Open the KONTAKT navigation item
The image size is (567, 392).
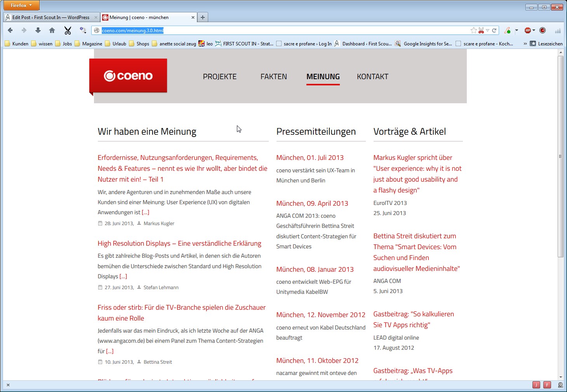(x=372, y=76)
